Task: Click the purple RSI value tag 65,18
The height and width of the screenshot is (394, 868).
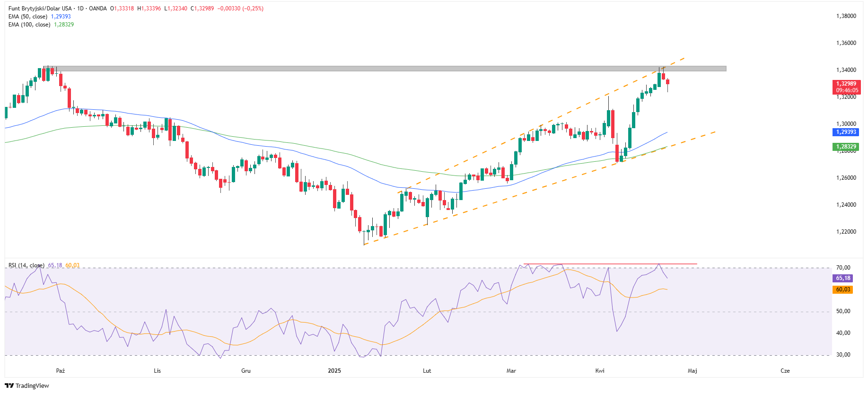Action: pos(843,278)
